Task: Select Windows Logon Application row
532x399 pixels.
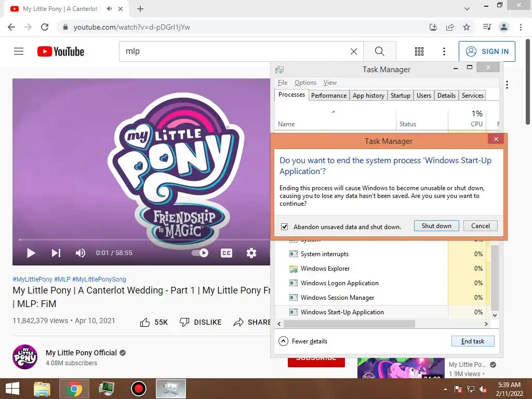Action: (x=382, y=283)
